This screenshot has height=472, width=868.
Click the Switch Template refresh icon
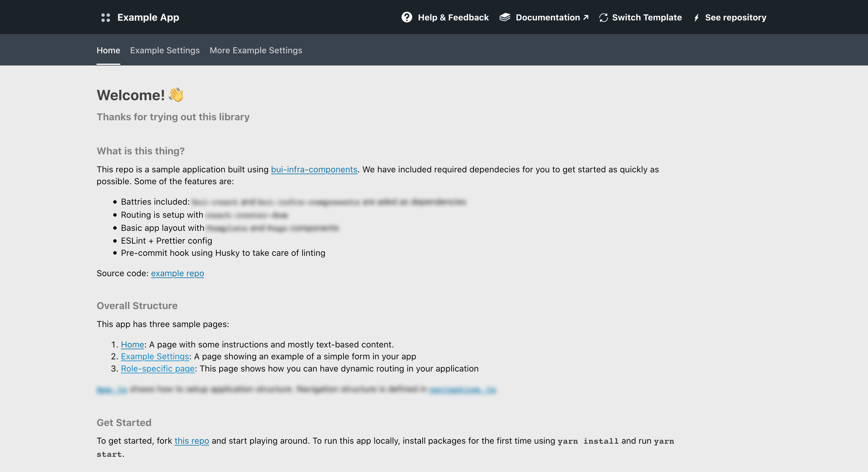(603, 17)
